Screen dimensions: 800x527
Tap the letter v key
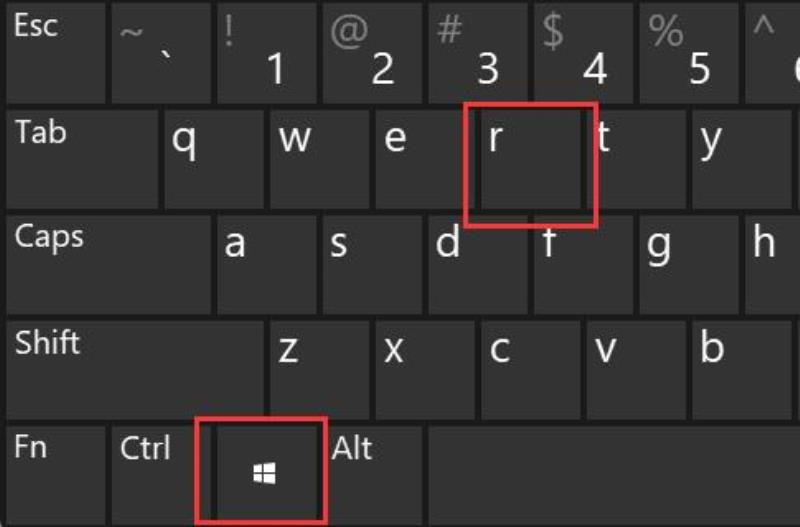click(x=636, y=370)
